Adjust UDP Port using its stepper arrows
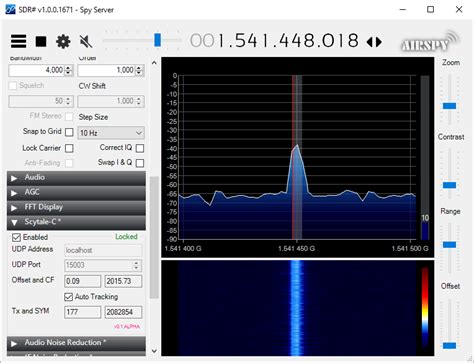The image size is (474, 363). tap(136, 265)
